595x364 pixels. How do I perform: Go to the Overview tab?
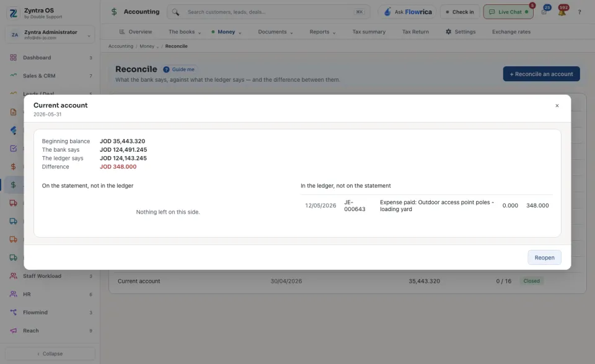pos(136,32)
